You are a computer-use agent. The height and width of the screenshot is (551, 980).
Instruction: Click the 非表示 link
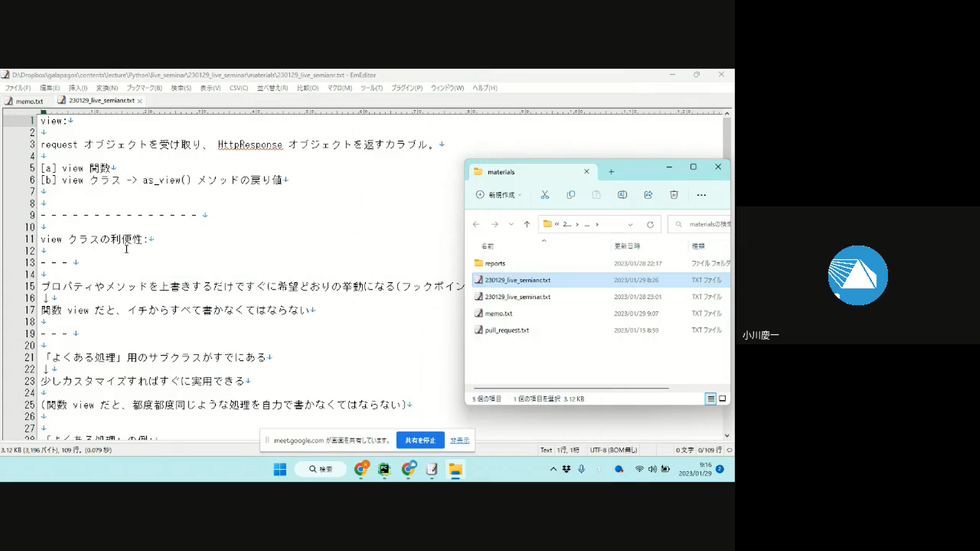point(459,440)
